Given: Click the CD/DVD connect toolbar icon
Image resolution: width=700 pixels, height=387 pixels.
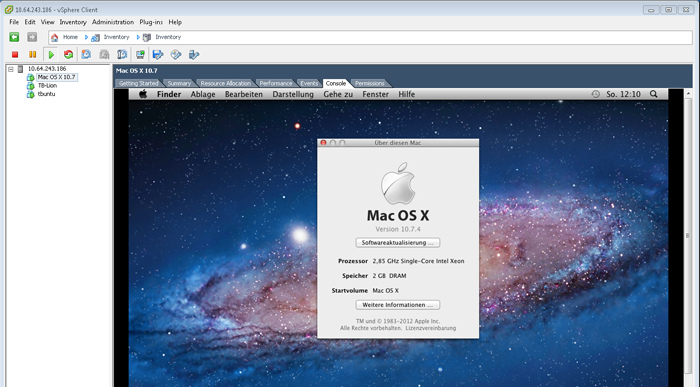Looking at the screenshot, I should point(176,54).
